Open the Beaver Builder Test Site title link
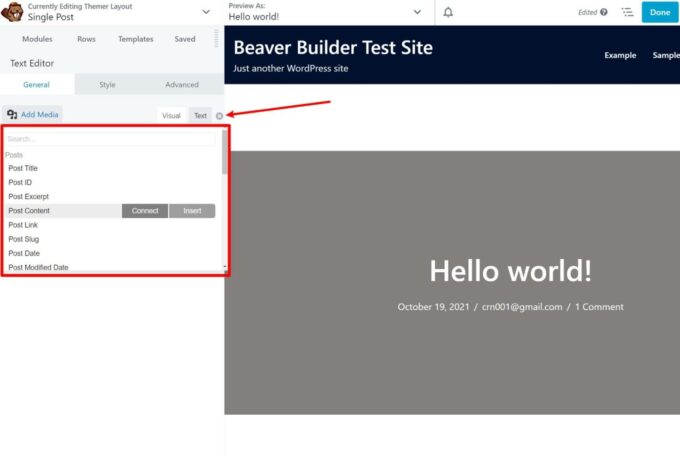 [x=333, y=48]
